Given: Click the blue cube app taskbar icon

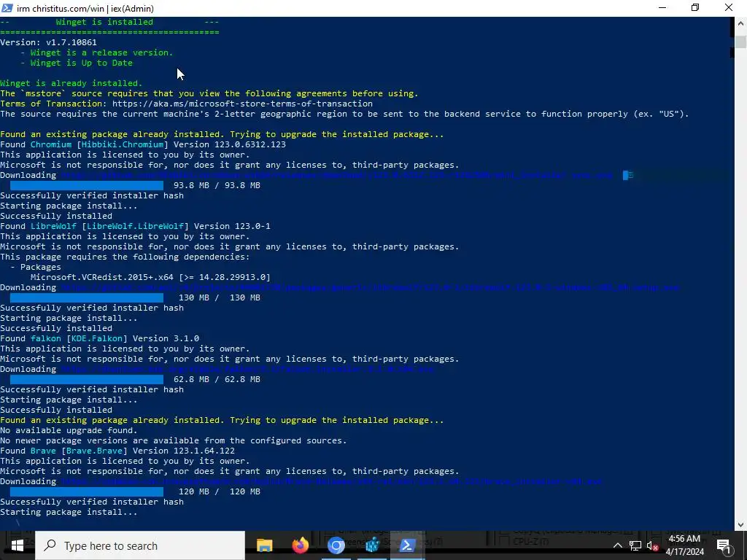Looking at the screenshot, I should point(372,545).
